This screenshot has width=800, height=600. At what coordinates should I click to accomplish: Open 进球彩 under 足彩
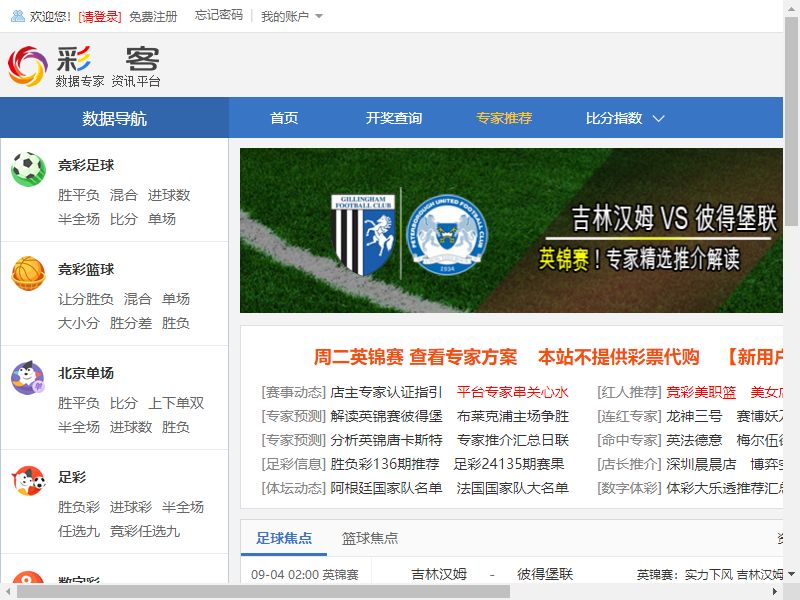point(131,507)
